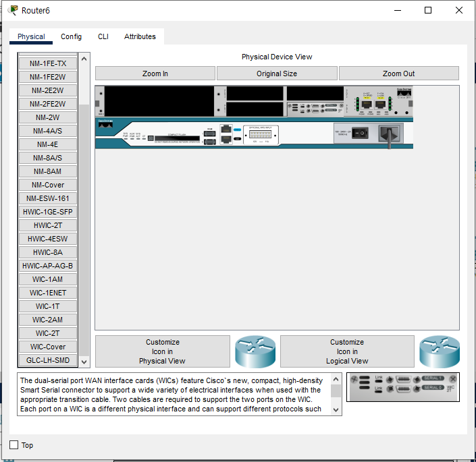The height and width of the screenshot is (462, 476).
Task: Select the WIC-1AM module
Action: click(48, 279)
